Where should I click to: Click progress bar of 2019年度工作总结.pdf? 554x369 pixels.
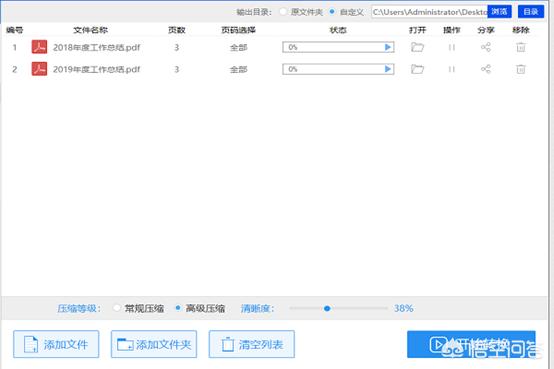tap(338, 69)
